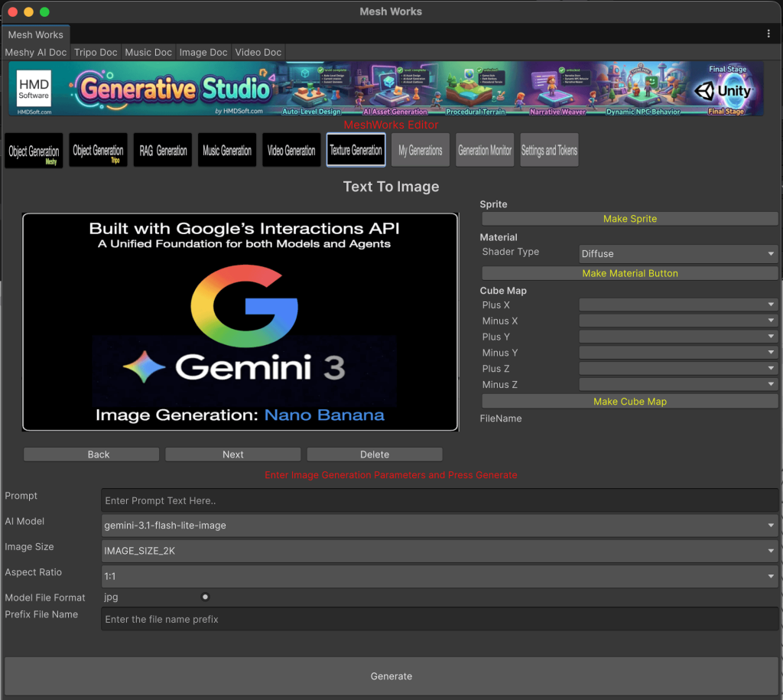Viewport: 783px width, 700px height.
Task: Select the Texture Generation section
Action: pyautogui.click(x=356, y=150)
